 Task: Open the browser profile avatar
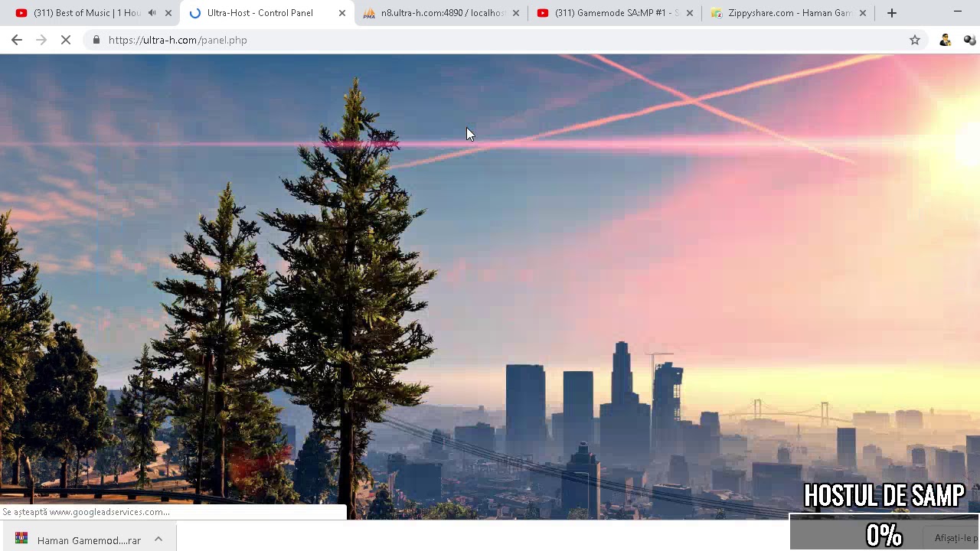point(946,40)
